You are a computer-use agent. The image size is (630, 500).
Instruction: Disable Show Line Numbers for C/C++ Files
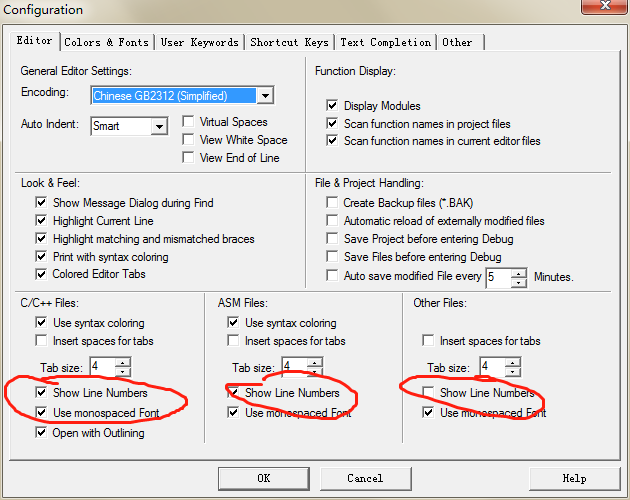tap(41, 393)
